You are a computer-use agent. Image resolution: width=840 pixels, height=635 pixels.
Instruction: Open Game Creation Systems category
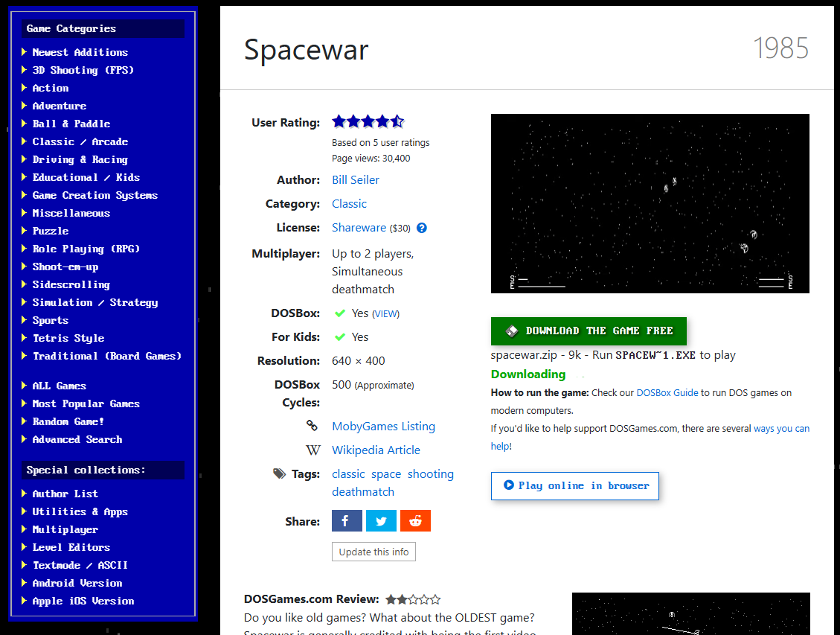[x=94, y=195]
